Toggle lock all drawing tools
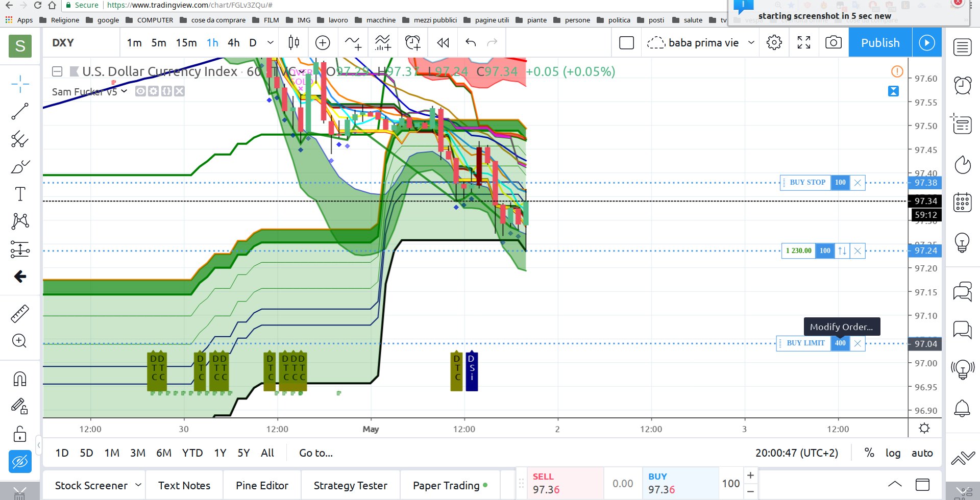Screen dimensions: 980x500 20,434
